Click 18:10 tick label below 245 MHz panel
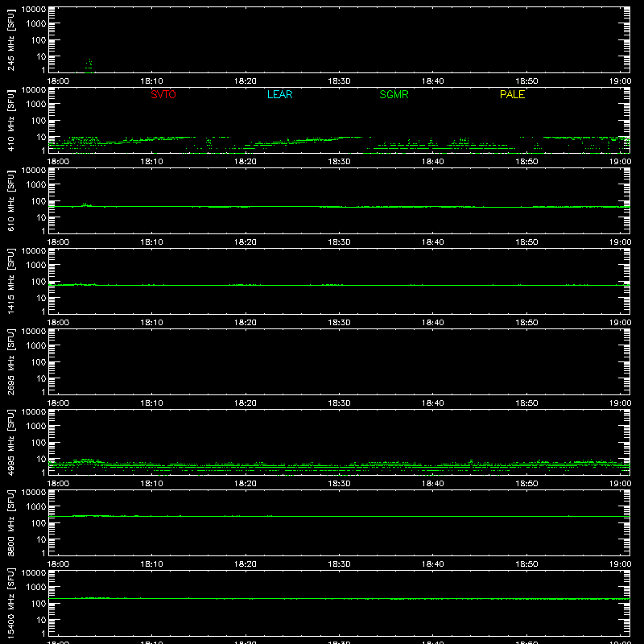The width and height of the screenshot is (644, 644). point(151,81)
